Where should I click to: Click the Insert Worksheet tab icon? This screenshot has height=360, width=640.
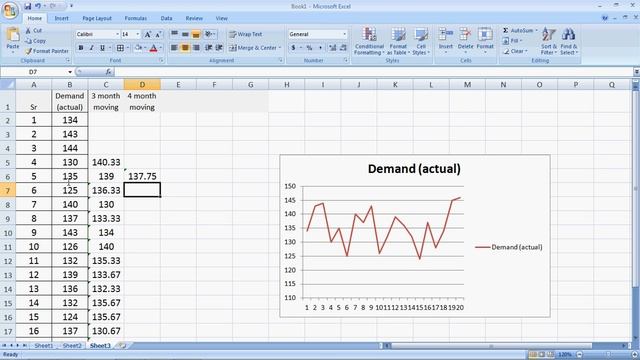point(122,345)
